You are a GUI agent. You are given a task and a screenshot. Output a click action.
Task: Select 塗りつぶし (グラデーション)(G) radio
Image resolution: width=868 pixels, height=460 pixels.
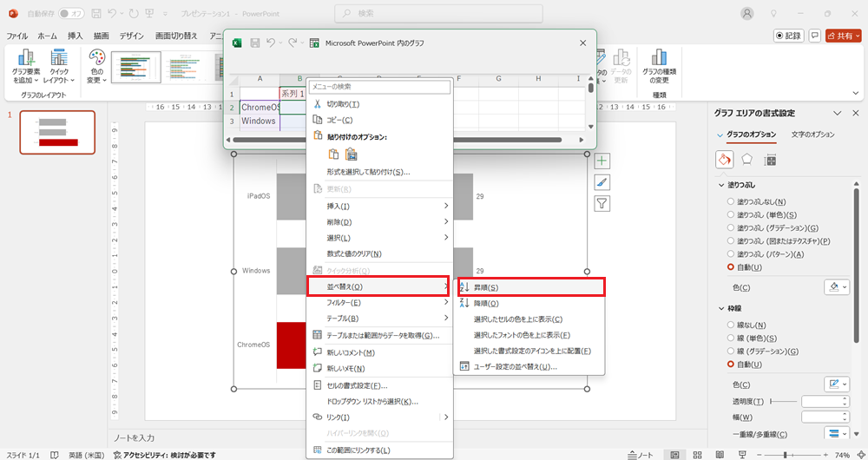731,228
